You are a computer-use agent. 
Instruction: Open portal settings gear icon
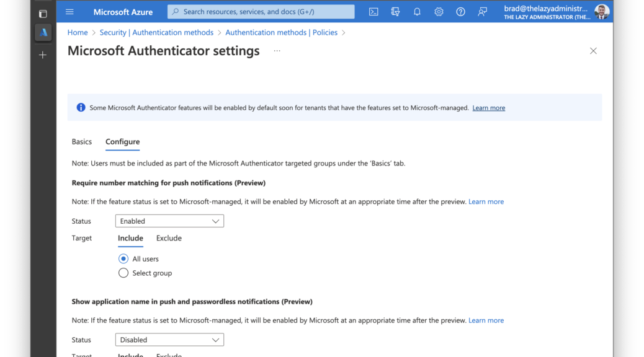[439, 12]
